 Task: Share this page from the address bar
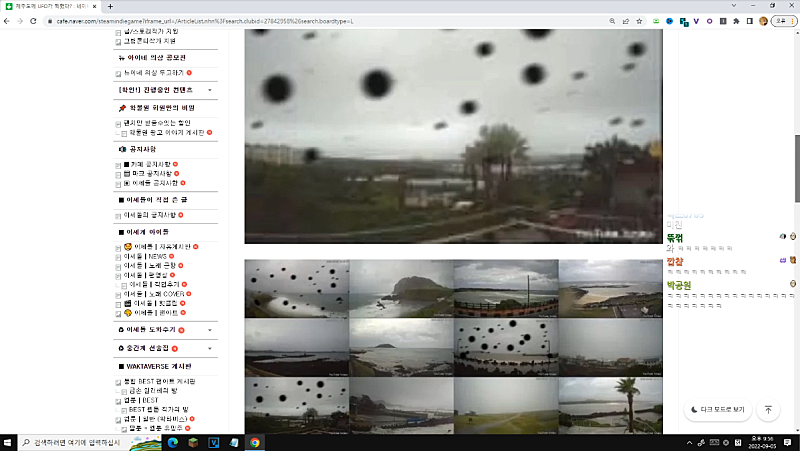pyautogui.click(x=626, y=21)
